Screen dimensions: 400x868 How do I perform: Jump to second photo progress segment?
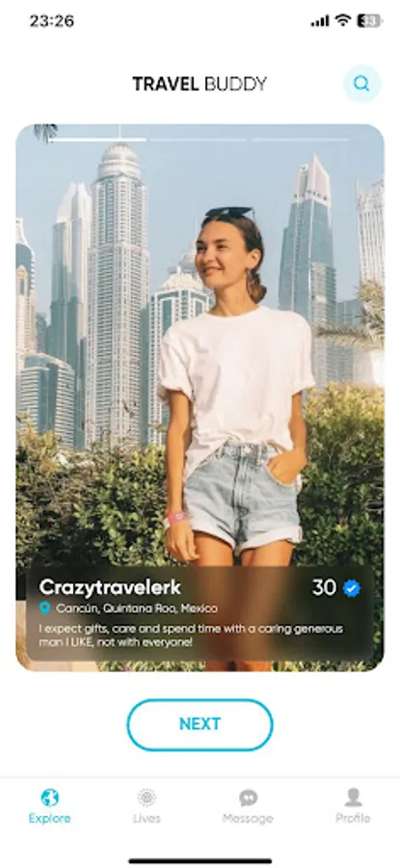[198, 140]
